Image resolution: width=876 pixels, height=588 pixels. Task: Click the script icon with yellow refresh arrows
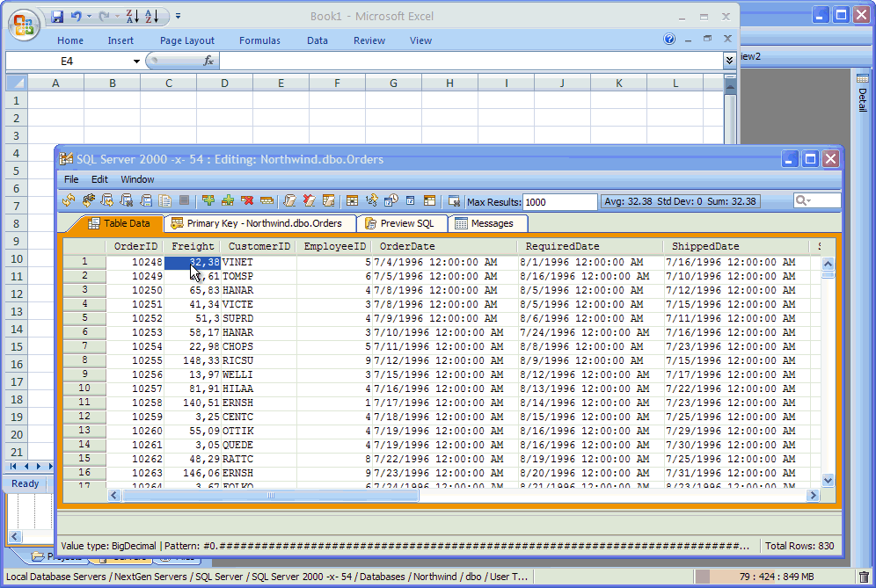pyautogui.click(x=107, y=200)
